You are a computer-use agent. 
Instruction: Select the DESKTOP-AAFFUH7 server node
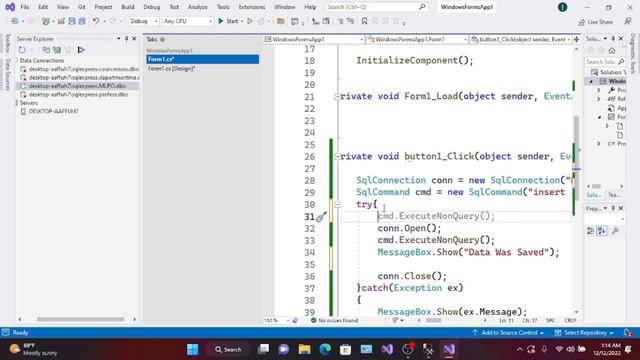[x=53, y=111]
